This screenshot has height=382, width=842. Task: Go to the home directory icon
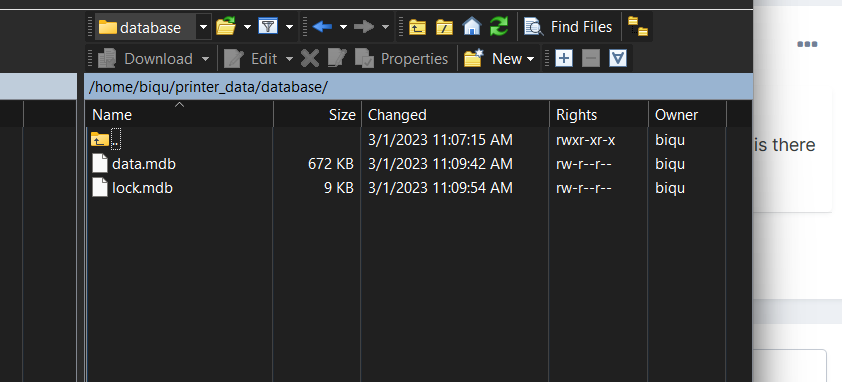coord(471,26)
